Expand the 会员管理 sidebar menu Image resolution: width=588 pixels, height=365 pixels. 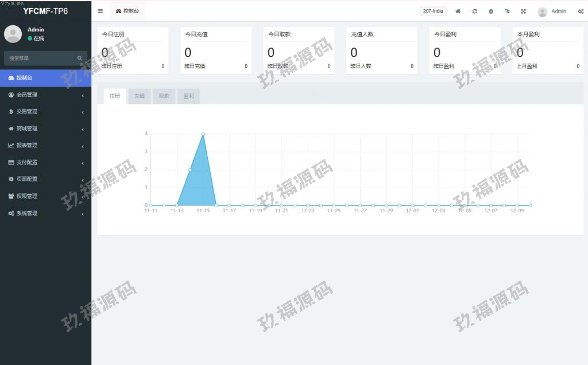click(45, 95)
